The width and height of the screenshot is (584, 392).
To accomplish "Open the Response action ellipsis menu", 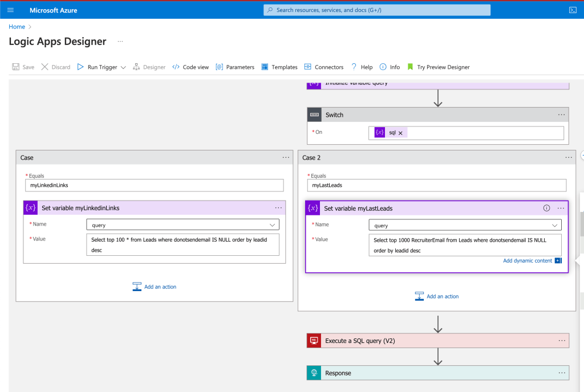I will [562, 373].
